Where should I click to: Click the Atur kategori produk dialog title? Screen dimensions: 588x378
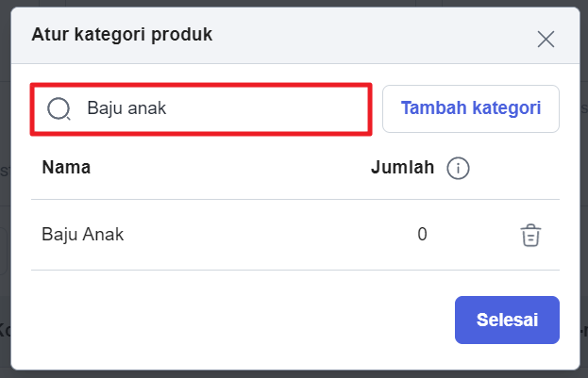pos(122,35)
